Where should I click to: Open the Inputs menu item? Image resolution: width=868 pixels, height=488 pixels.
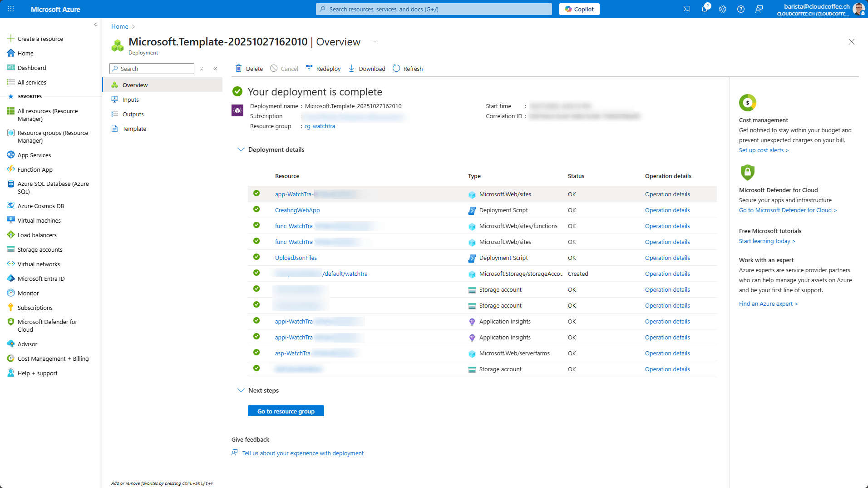[x=130, y=100]
